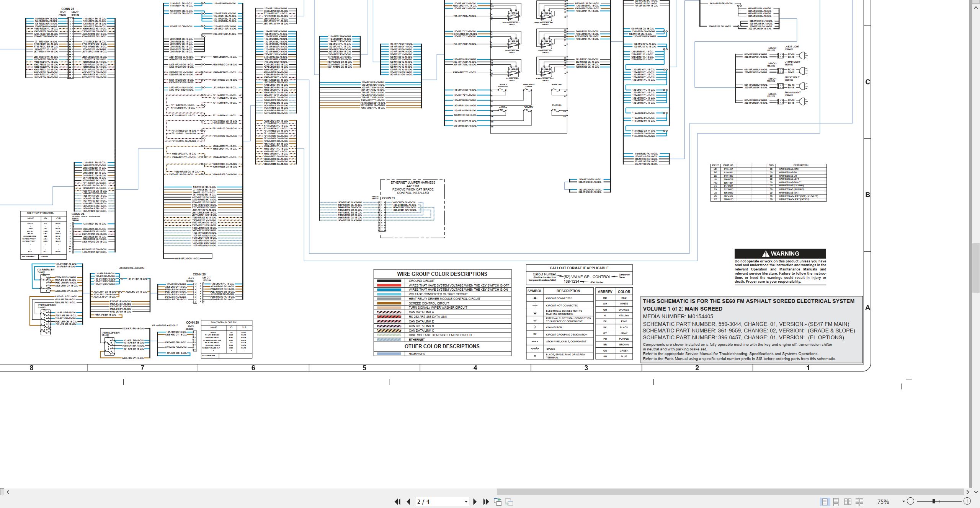980x508 pixels.
Task: Click the zoom out minus icon
Action: 911,501
